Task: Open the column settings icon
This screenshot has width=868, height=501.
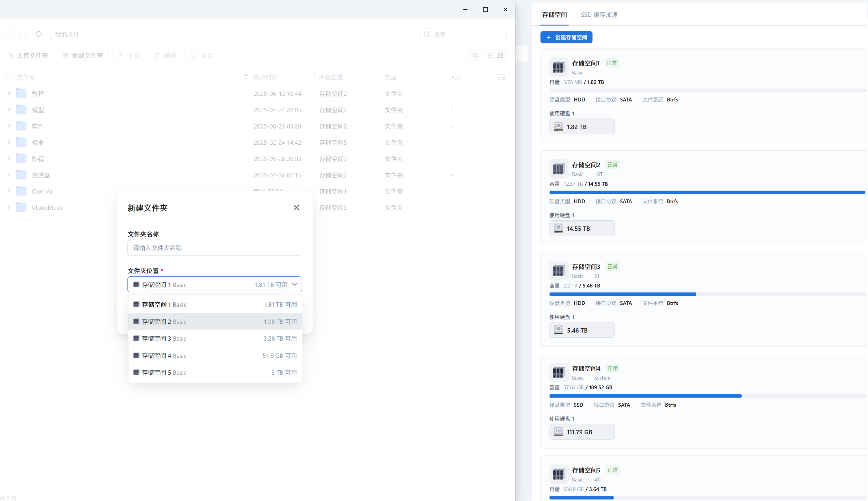Action: 501,77
